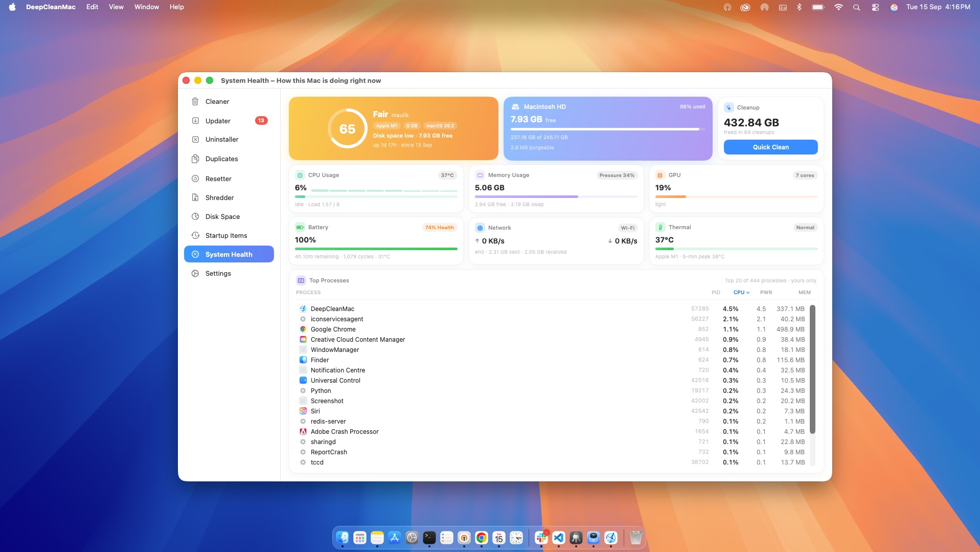Select the Notification Centre process row
This screenshot has height=552, width=980.
pyautogui.click(x=552, y=370)
